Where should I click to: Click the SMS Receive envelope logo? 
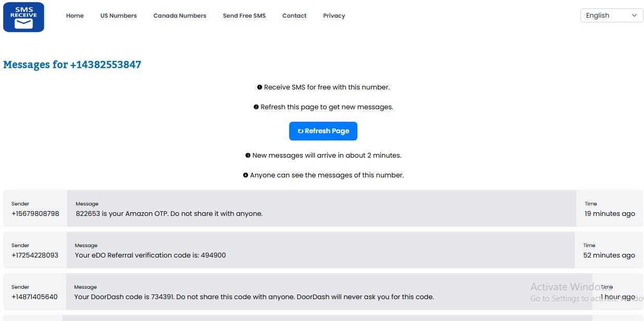tap(23, 17)
